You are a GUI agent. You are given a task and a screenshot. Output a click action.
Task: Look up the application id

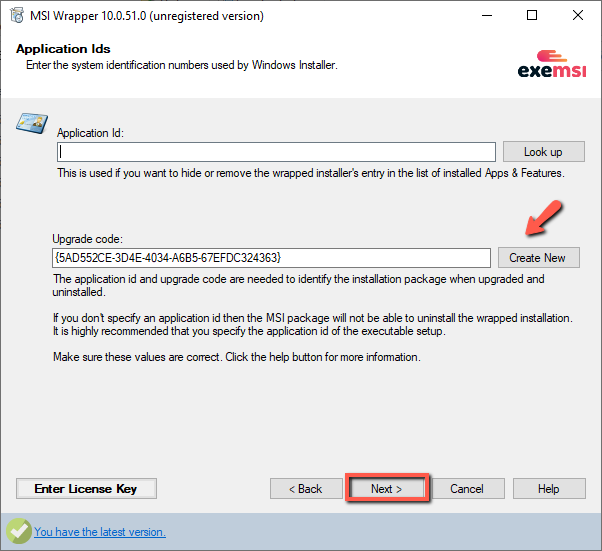[x=544, y=152]
